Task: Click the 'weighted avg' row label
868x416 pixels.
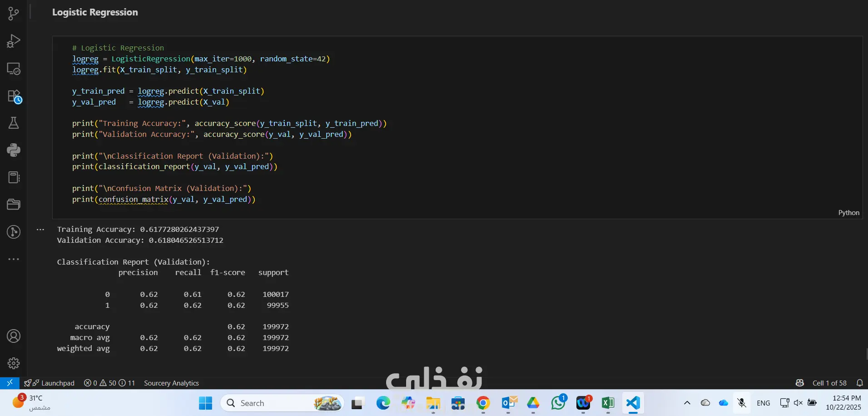Action: coord(83,349)
